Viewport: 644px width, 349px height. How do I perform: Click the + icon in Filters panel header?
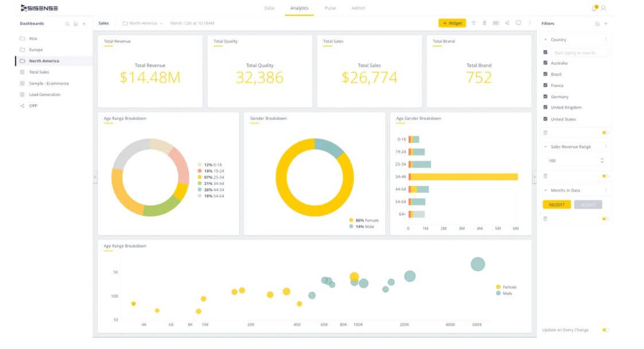606,23
